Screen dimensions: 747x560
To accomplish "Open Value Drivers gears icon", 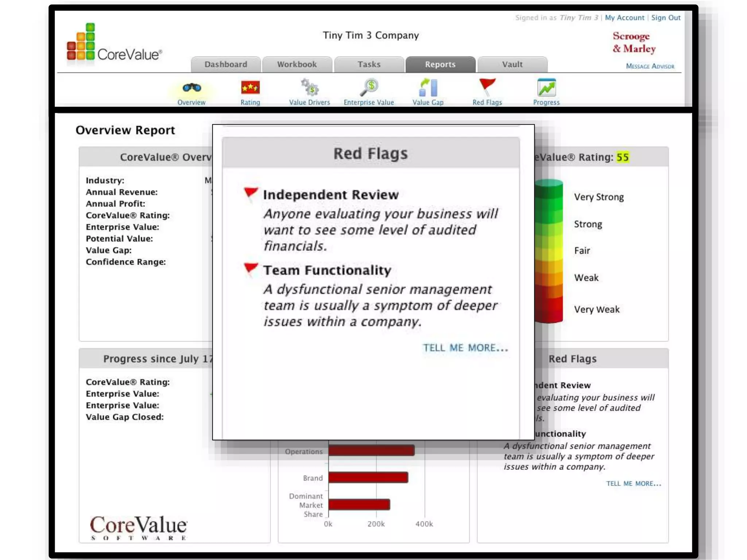I will pos(310,88).
